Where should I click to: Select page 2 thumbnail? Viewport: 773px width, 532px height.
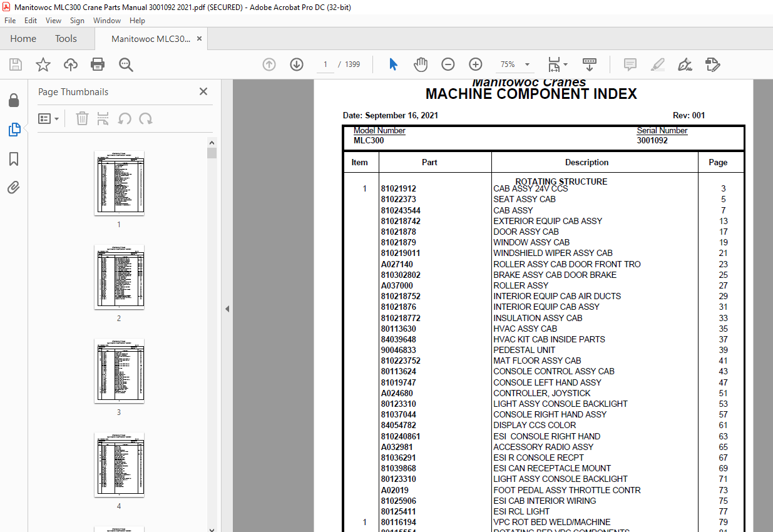pos(119,277)
